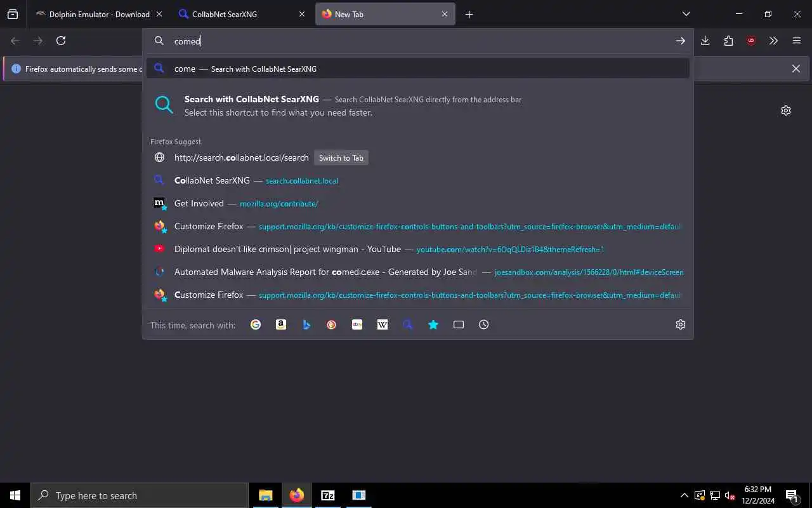Screen dimensions: 812x508
Task: Open the Firefox application menu
Action: (797, 41)
